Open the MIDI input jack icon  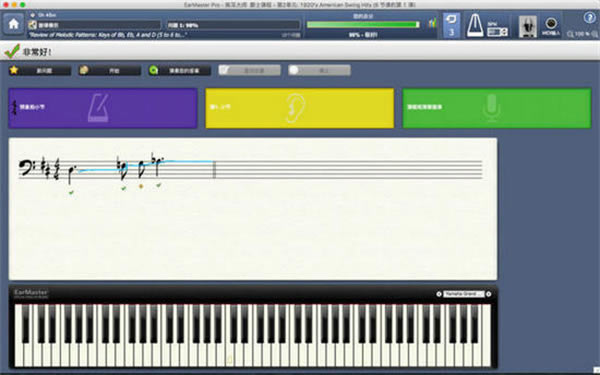(551, 25)
